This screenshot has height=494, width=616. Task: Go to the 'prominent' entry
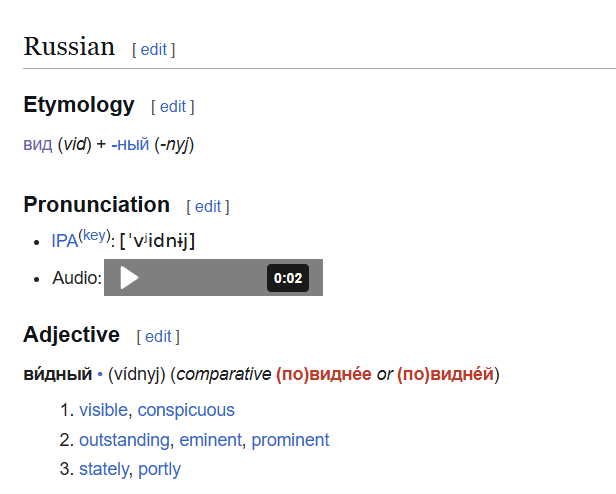pos(290,440)
